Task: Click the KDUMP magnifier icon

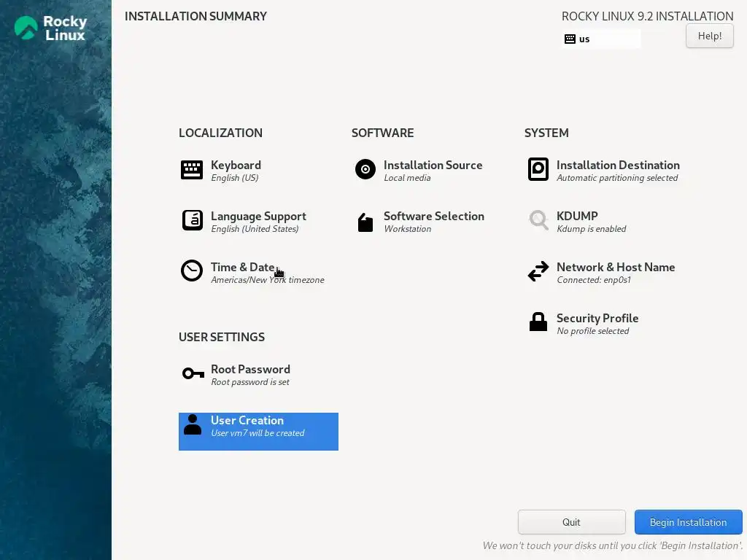Action: [539, 220]
